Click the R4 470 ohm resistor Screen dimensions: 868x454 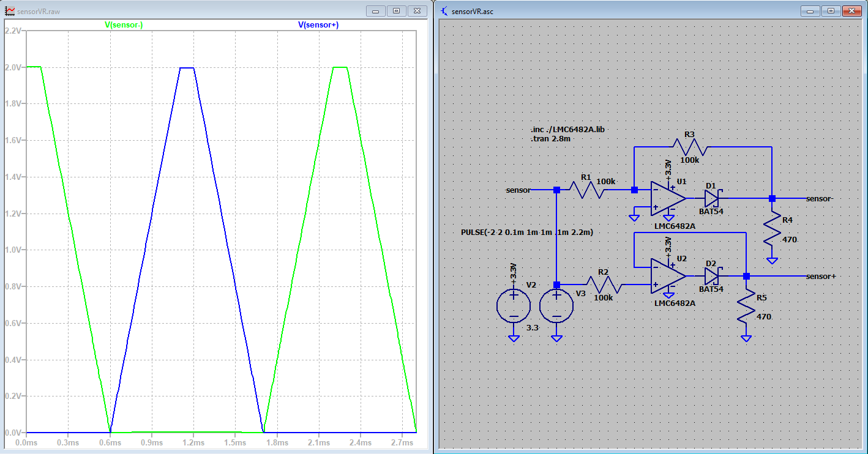pyautogui.click(x=772, y=237)
